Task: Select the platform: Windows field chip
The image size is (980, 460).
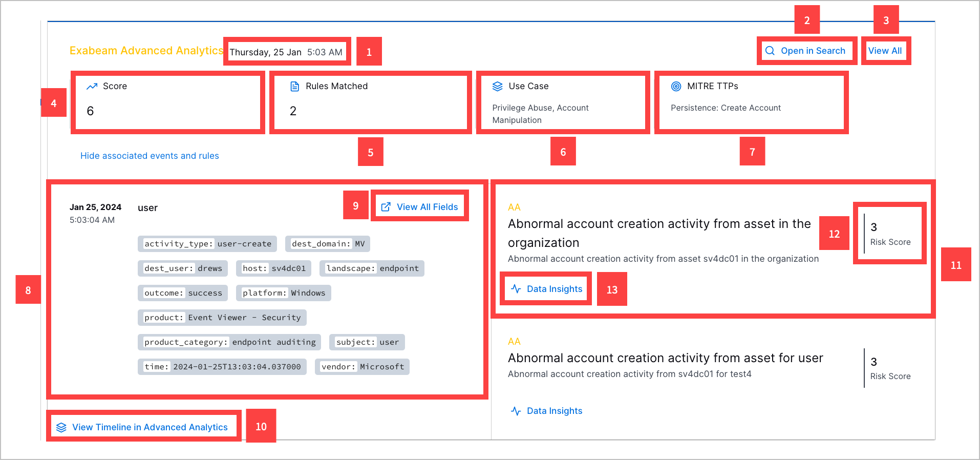Action: [284, 293]
